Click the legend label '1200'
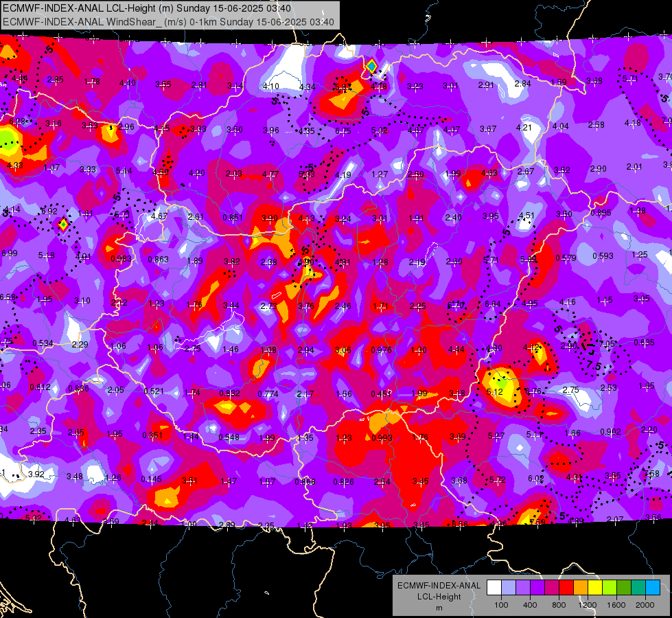 tap(588, 605)
